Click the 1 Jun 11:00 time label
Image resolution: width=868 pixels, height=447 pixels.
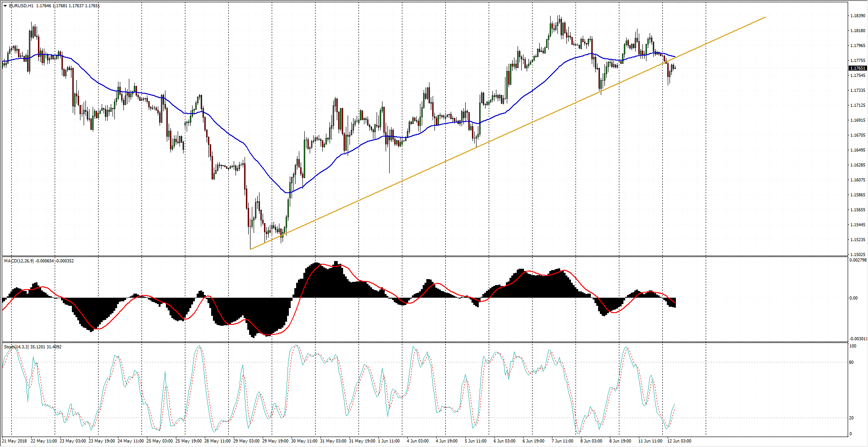[x=389, y=441]
